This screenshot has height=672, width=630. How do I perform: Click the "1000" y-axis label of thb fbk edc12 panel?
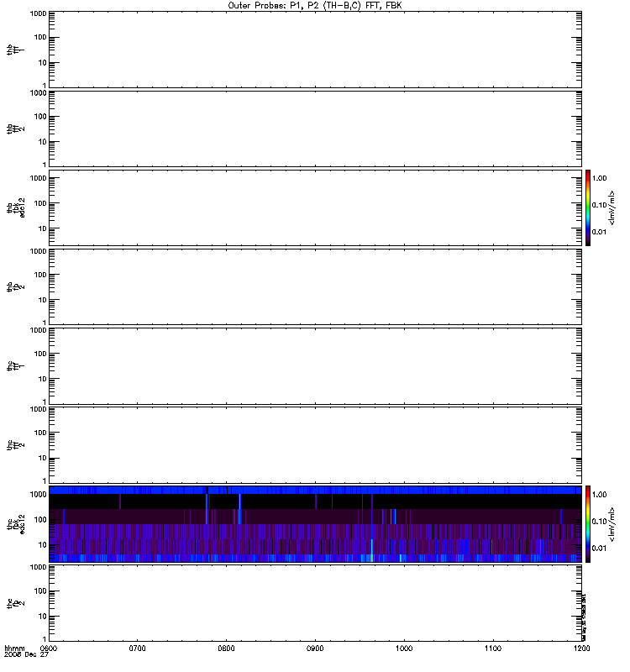tap(38, 178)
